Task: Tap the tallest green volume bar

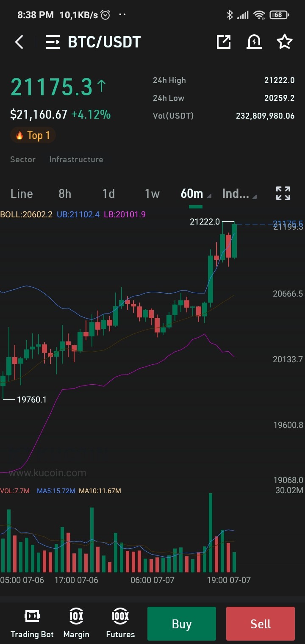Action: 211,533
